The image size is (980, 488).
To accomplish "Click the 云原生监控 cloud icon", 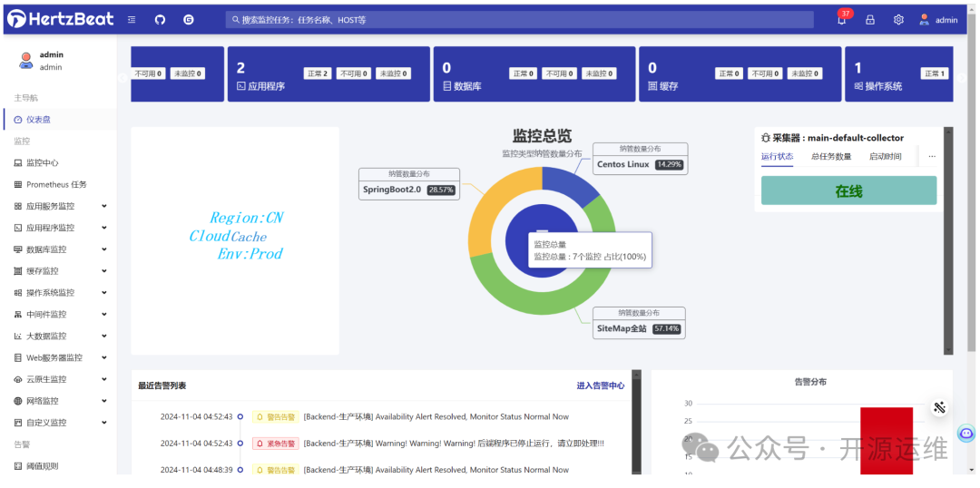I will coord(18,379).
